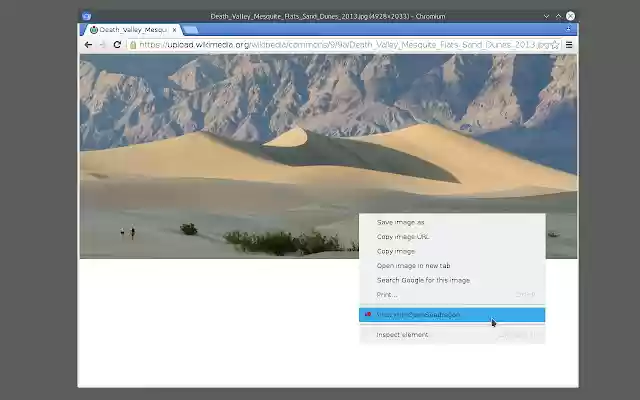Click the user profile icon in tab strip

pos(569,29)
